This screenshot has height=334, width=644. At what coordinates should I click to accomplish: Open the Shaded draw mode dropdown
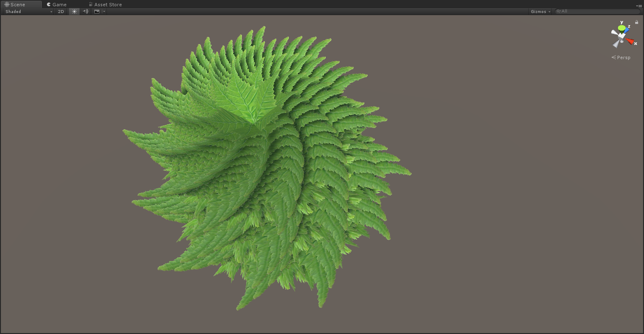[x=29, y=11]
